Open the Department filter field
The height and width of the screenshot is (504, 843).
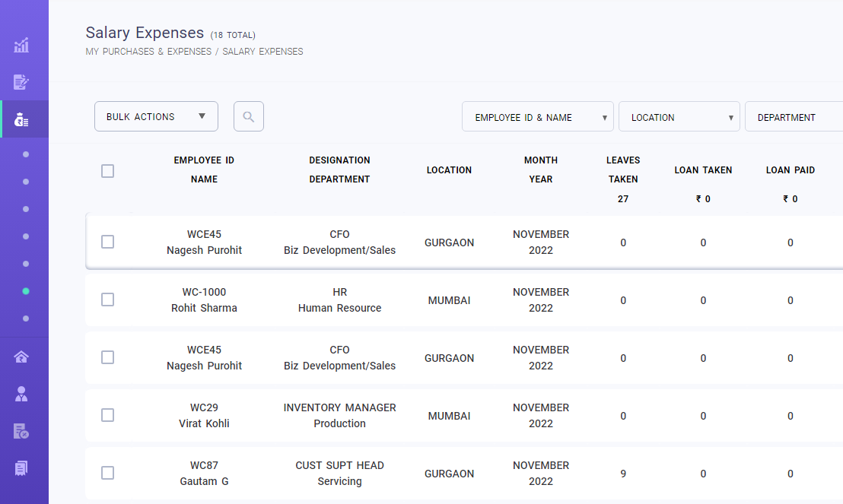click(793, 117)
